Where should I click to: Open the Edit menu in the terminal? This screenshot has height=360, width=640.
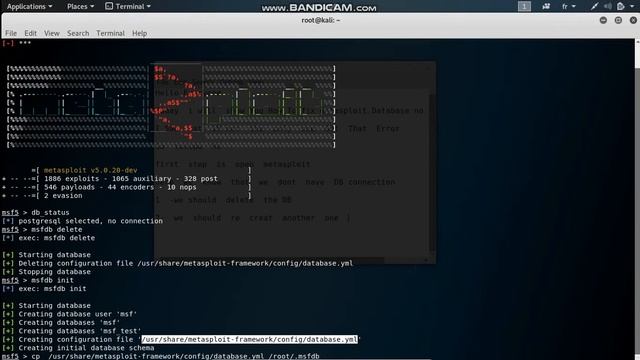tap(30, 33)
